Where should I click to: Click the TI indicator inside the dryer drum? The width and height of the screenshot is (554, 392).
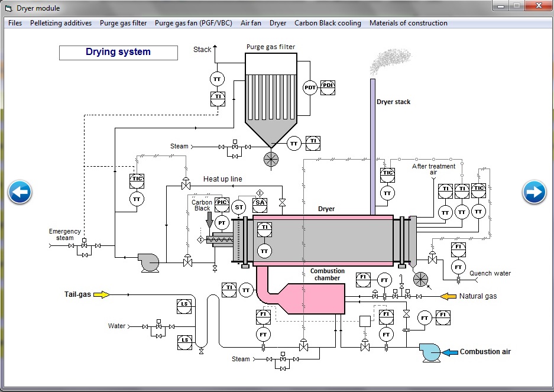click(265, 229)
